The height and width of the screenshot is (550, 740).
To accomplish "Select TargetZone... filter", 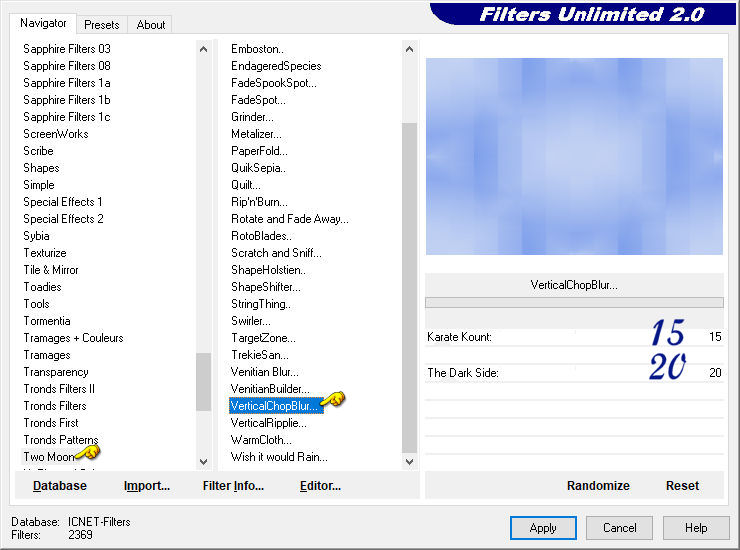I will 263,338.
